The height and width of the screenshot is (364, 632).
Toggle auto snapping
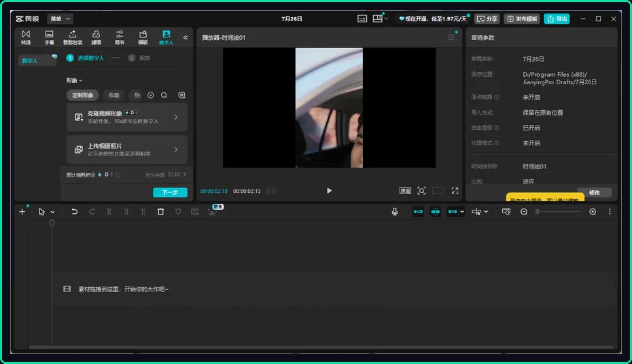[436, 211]
